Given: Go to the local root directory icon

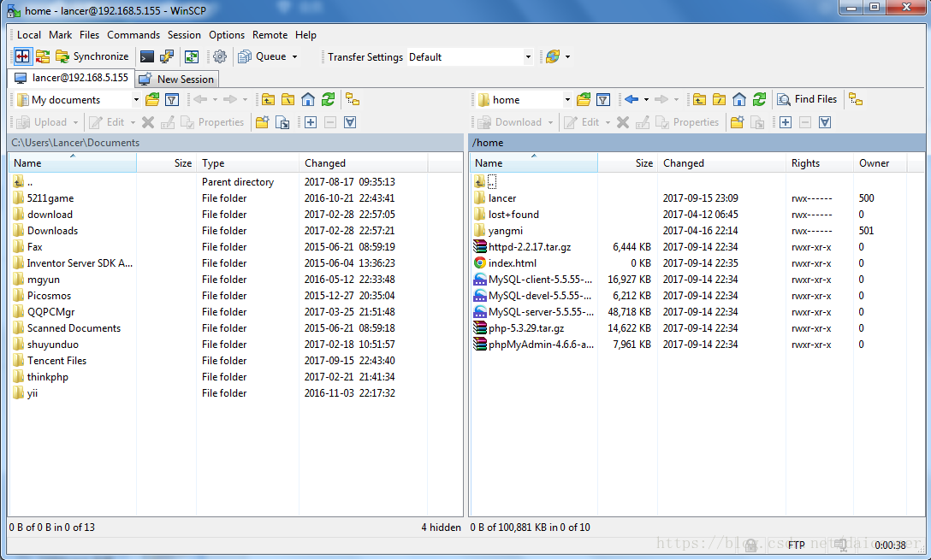Looking at the screenshot, I should [x=288, y=100].
